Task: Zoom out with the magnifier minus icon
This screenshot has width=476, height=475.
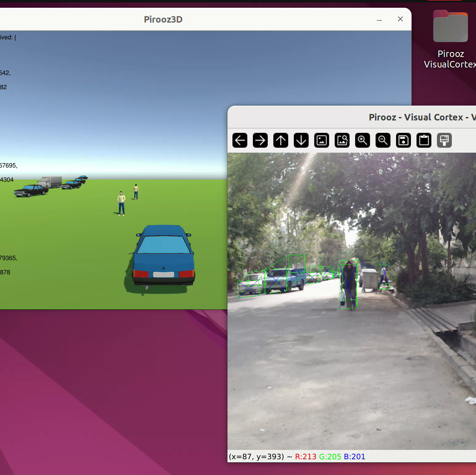Action: [383, 141]
